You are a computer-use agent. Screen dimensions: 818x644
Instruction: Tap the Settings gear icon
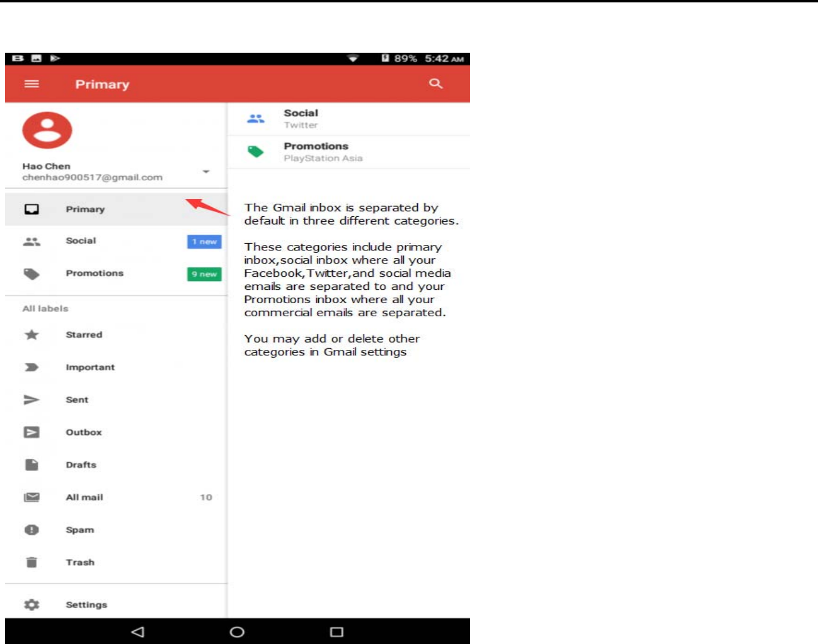(x=32, y=604)
